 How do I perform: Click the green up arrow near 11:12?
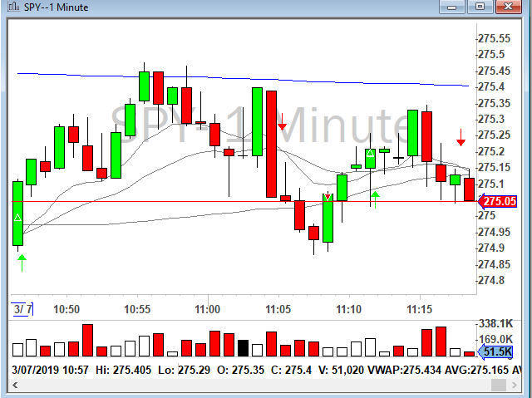(376, 195)
